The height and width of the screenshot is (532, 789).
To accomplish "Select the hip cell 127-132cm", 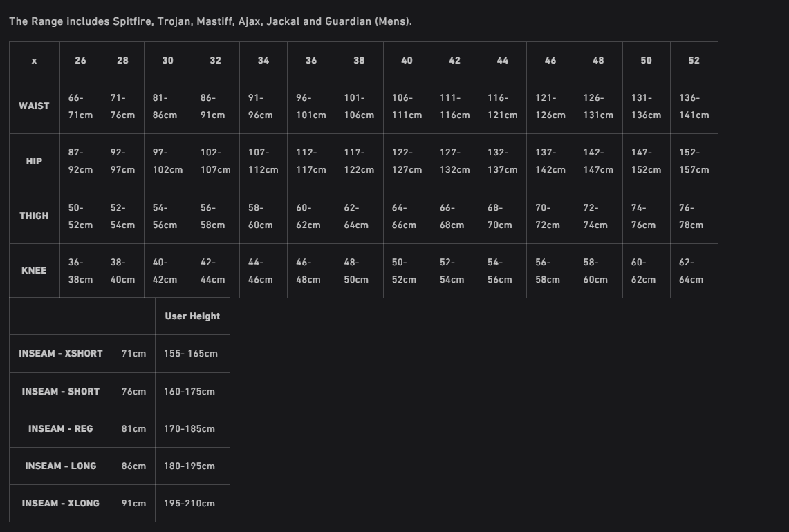I will [455, 162].
